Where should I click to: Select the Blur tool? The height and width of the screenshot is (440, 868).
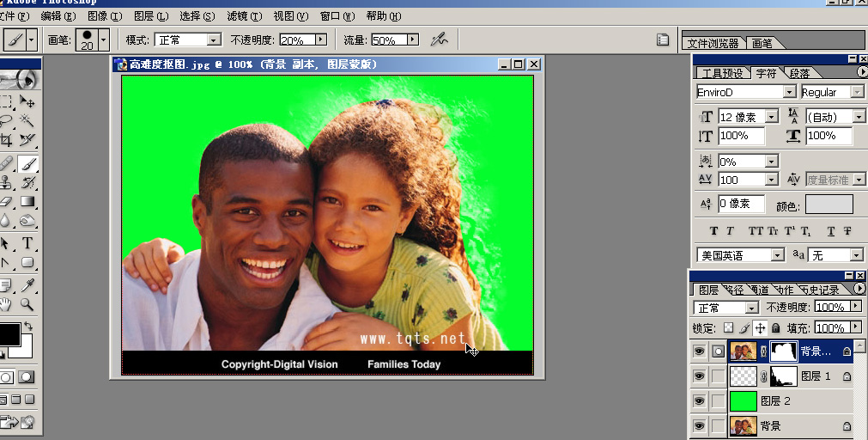coord(7,221)
